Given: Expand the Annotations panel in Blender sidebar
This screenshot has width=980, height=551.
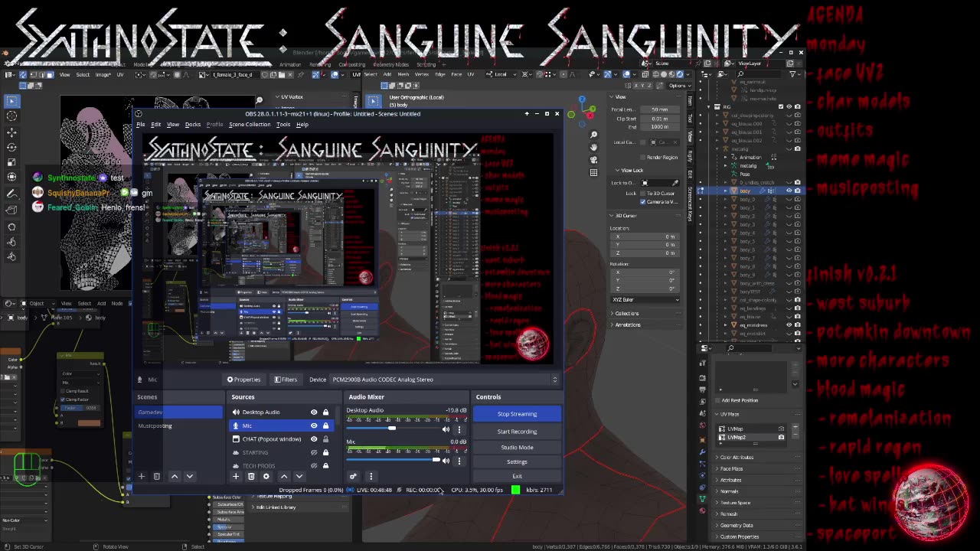Looking at the screenshot, I should (x=626, y=324).
